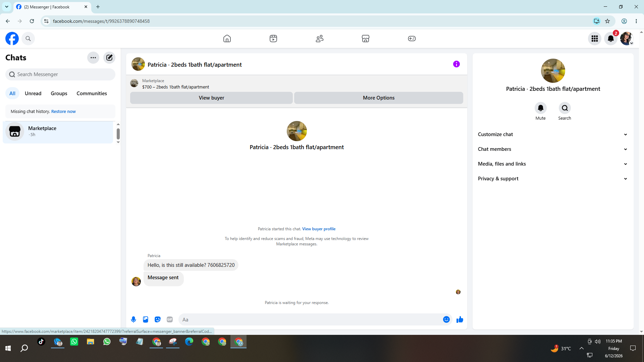Open TikTok from the taskbar
Viewport: 644px width, 362px height.
[41, 342]
